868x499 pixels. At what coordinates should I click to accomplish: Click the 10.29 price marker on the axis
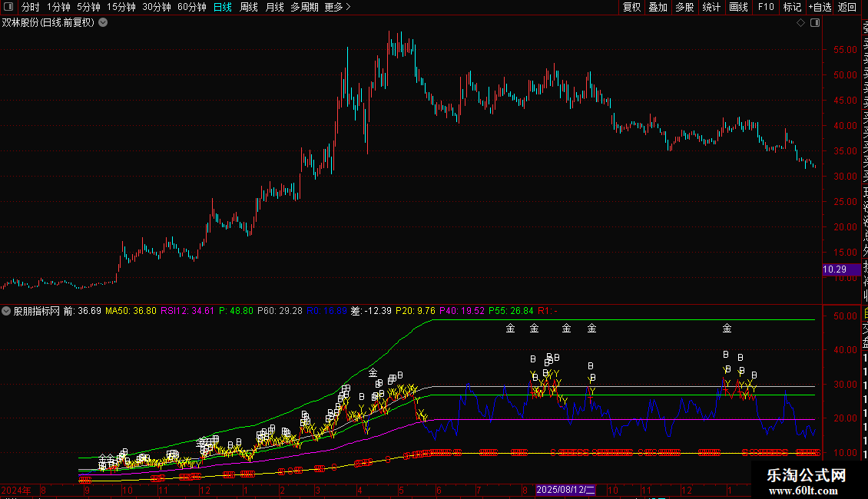click(x=841, y=269)
